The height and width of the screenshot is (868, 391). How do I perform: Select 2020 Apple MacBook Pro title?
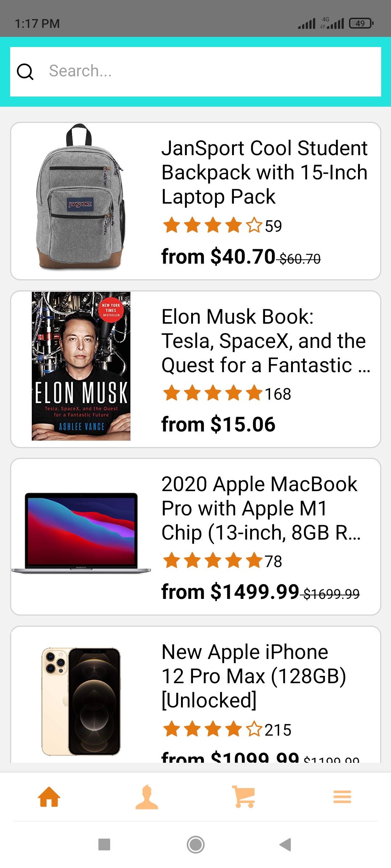[x=261, y=508]
